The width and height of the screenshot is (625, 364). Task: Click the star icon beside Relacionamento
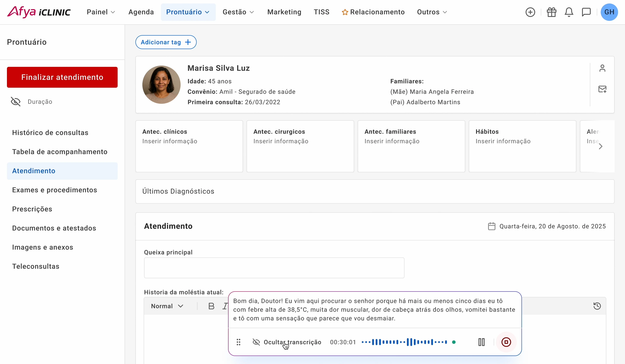click(345, 12)
